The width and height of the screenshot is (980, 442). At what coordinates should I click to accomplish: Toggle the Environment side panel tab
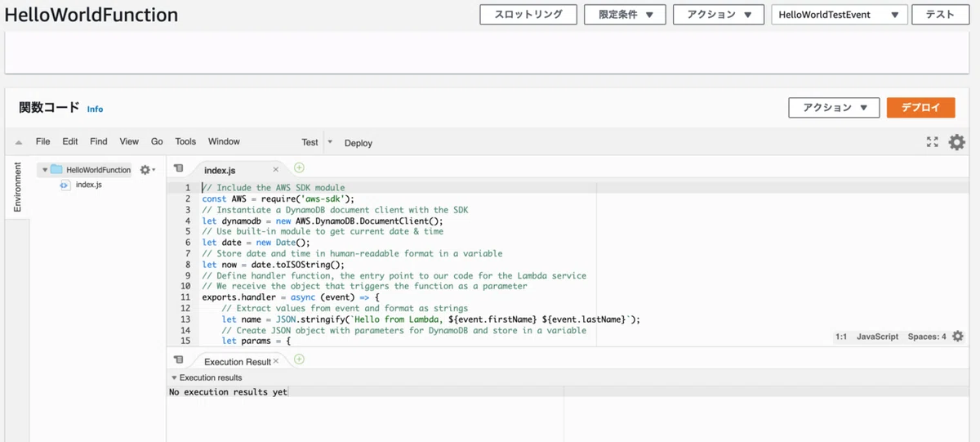pos(18,187)
